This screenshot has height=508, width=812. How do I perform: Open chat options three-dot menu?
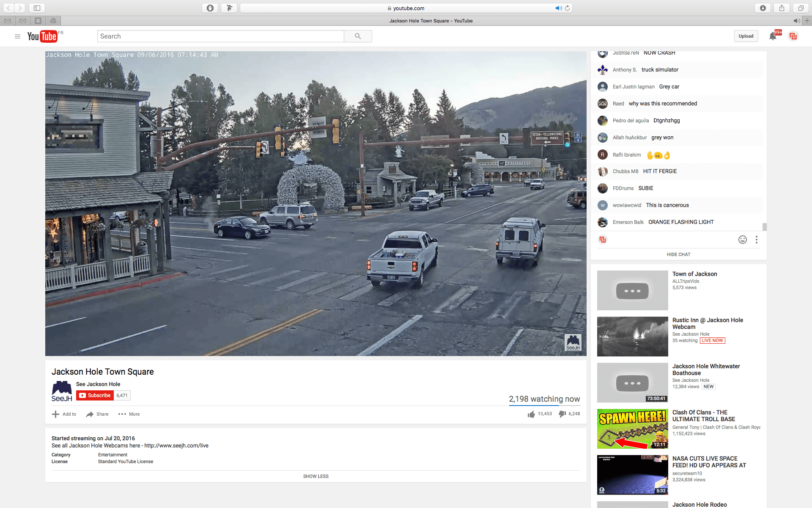(x=757, y=240)
